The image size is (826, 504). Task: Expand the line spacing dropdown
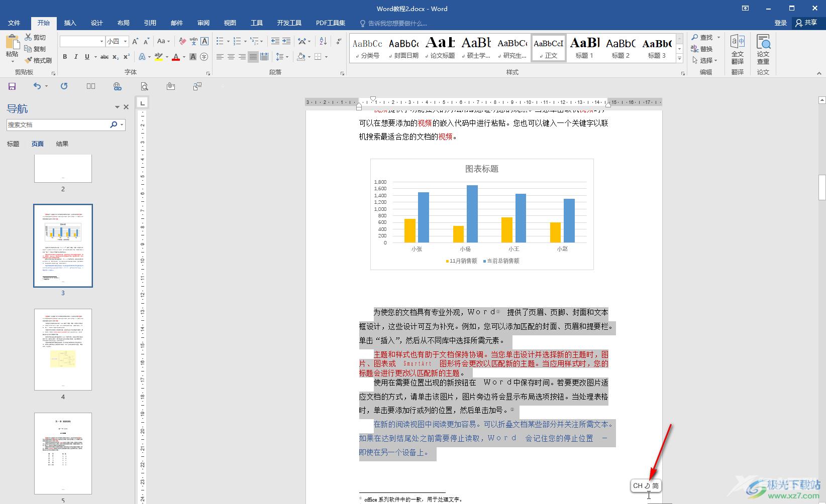pyautogui.click(x=281, y=57)
